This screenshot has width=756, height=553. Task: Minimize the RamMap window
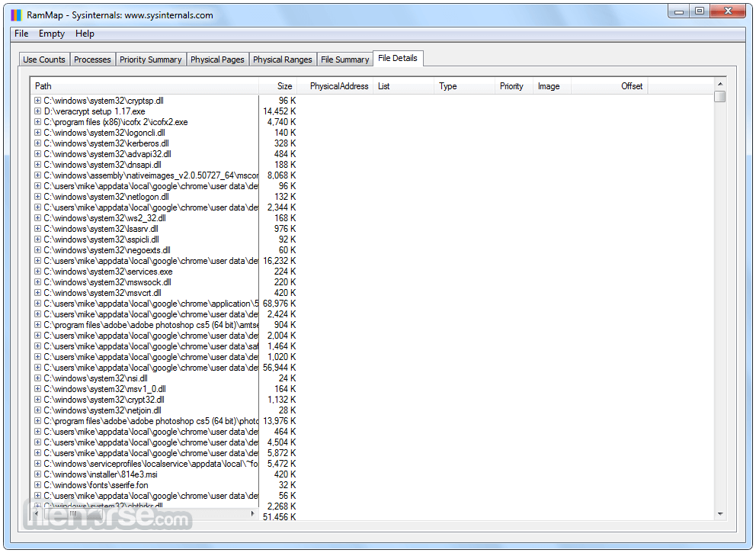tap(679, 11)
